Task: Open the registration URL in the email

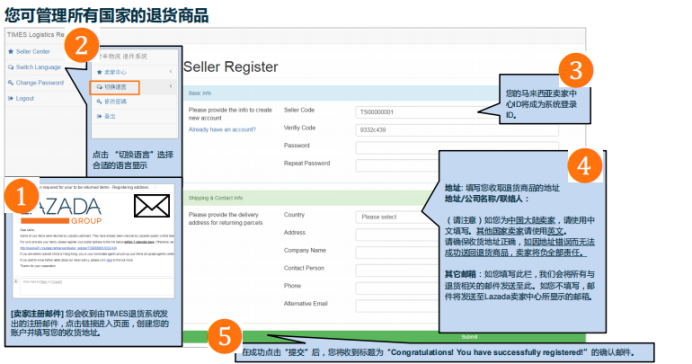Action: click(x=68, y=248)
